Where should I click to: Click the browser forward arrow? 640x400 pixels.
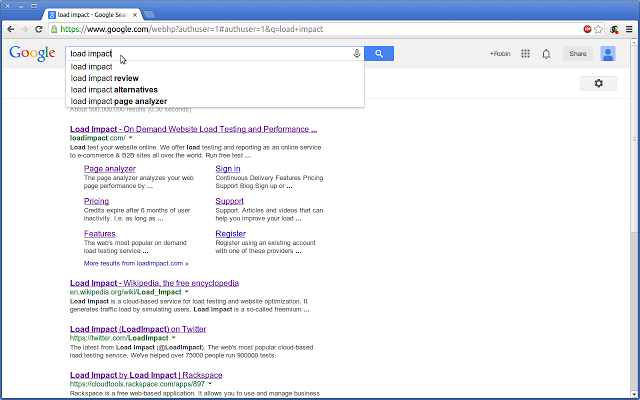click(24, 29)
